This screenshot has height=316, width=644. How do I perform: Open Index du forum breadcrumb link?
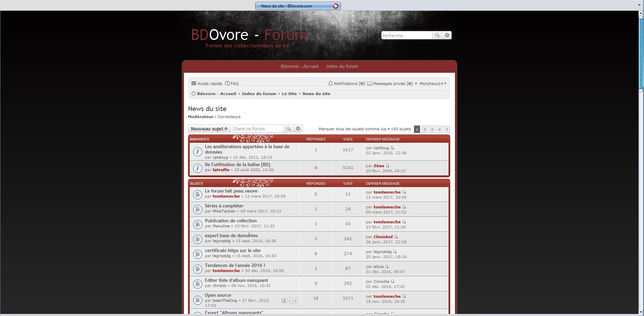click(259, 94)
